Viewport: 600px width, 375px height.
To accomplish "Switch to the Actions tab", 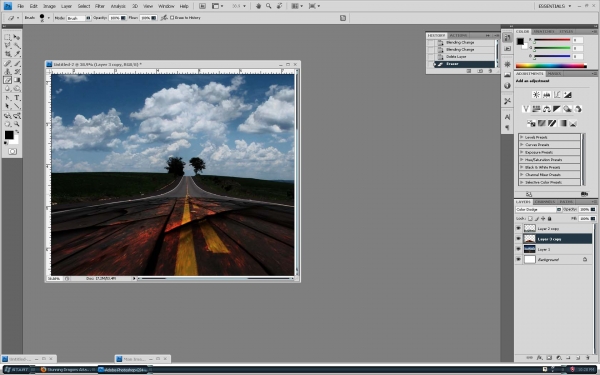I will click(458, 35).
